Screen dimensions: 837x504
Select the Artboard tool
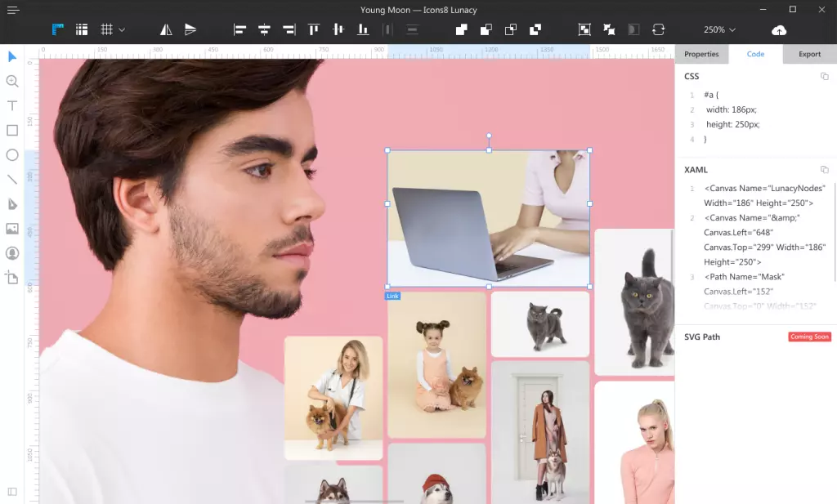click(x=12, y=278)
